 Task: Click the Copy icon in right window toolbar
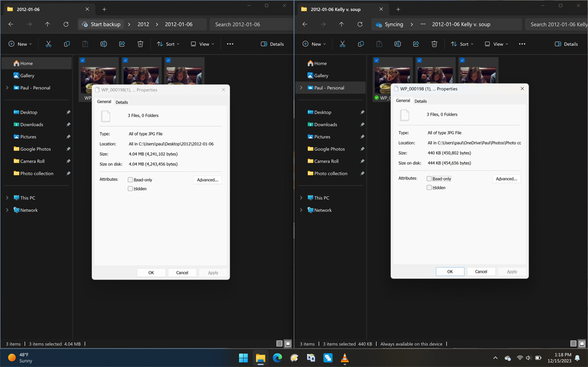point(361,44)
